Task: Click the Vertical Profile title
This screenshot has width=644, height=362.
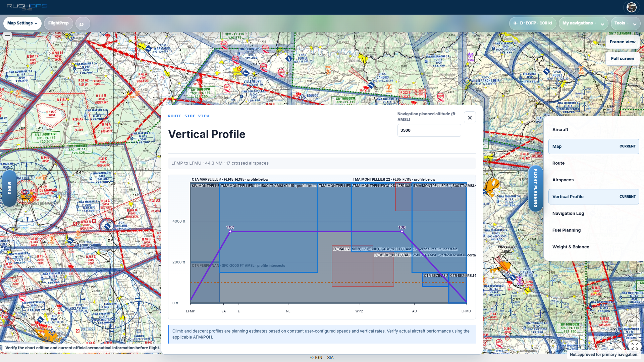Action: point(207,134)
